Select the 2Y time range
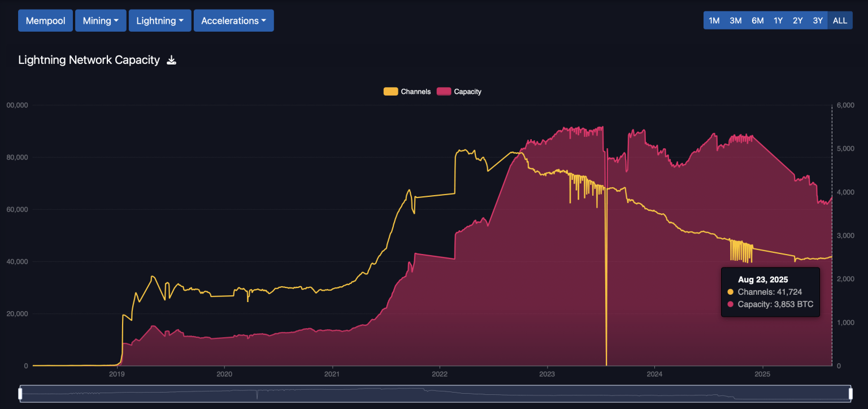The height and width of the screenshot is (409, 868). (797, 20)
